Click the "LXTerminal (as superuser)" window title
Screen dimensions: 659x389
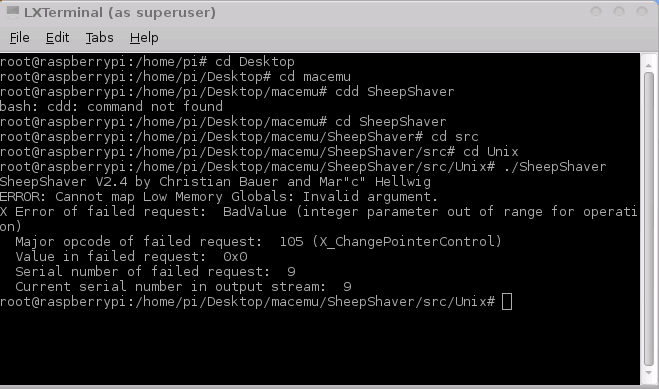click(120, 12)
